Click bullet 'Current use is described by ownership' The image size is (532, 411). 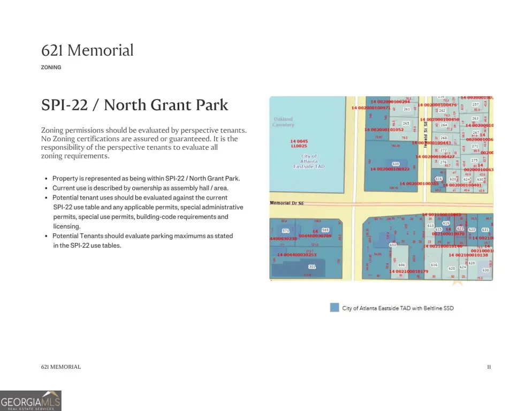click(140, 188)
